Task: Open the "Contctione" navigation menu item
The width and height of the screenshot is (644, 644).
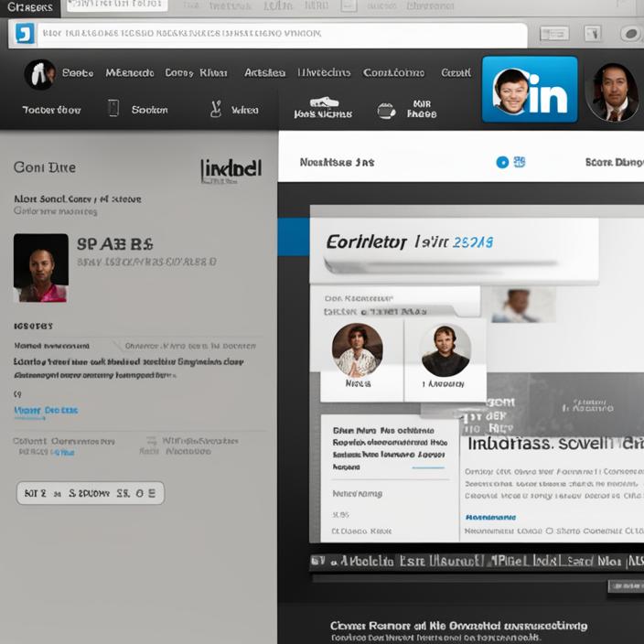Action: coord(393,72)
